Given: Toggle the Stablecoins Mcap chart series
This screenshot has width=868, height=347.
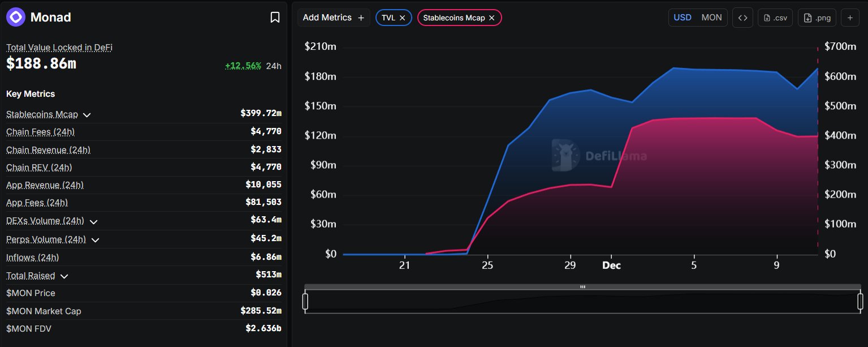Looking at the screenshot, I should 454,18.
